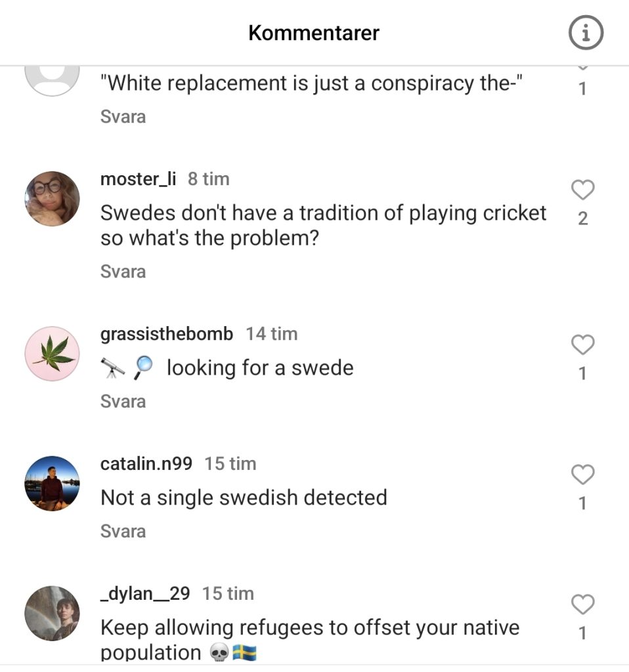This screenshot has height=672, width=629.
Task: Open grassisthebomb's leaf avatar
Action: pyautogui.click(x=52, y=354)
